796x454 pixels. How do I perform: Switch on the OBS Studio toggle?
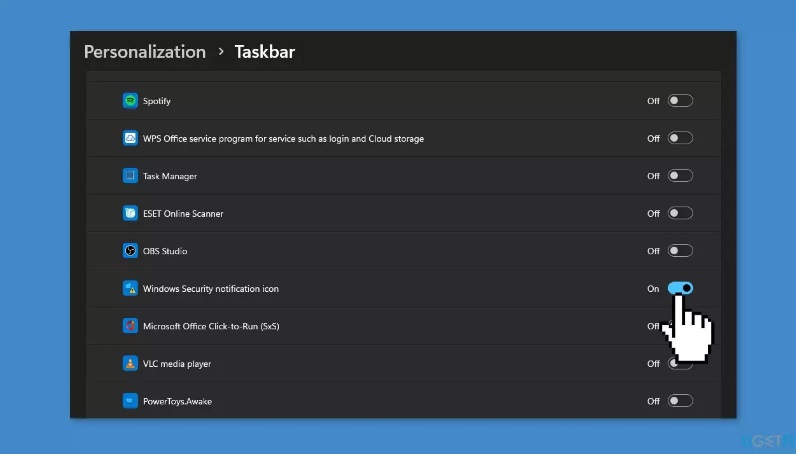(680, 251)
